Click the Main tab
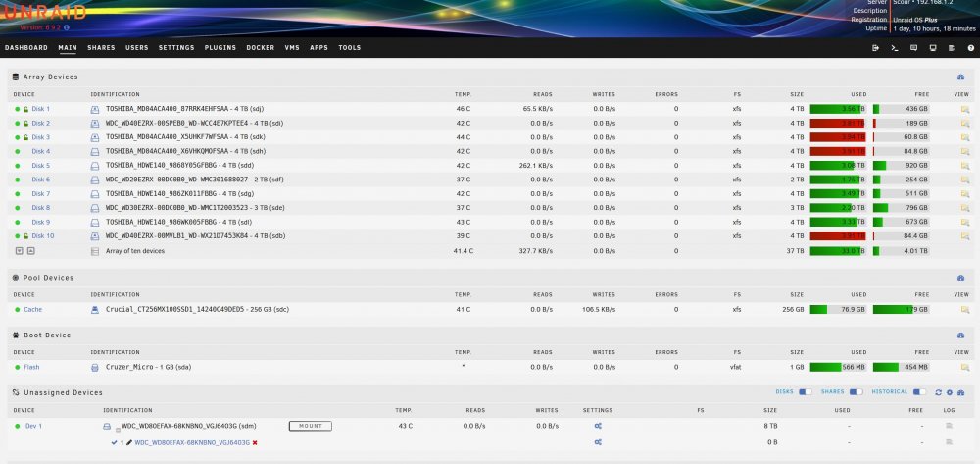Viewport: 980px width, 464px height. [x=68, y=47]
